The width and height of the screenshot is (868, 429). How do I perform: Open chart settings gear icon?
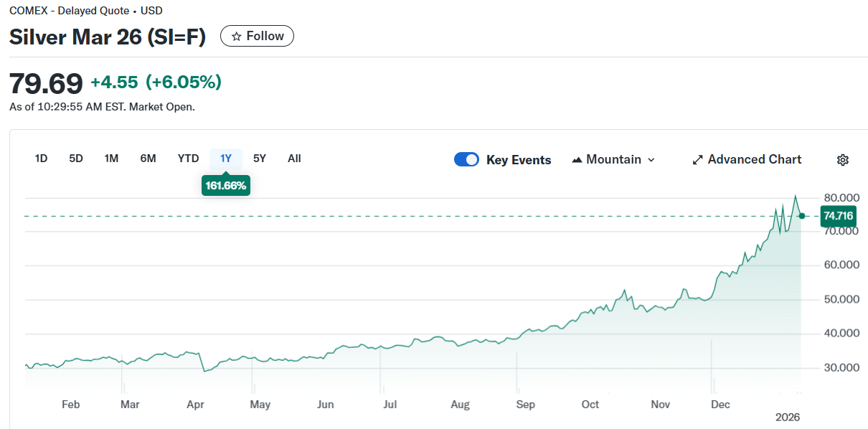[x=843, y=160]
